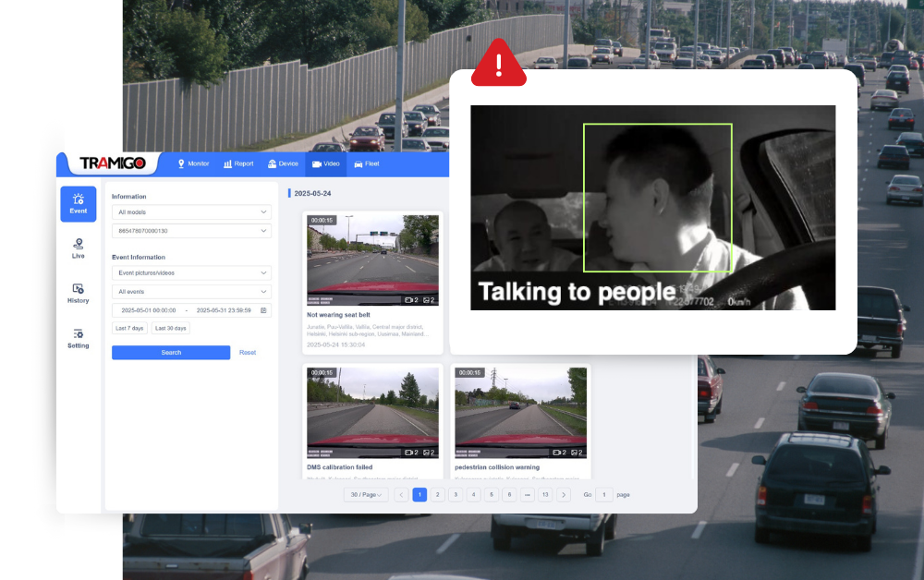Click video count icon on pedestrian collision card
Viewport: 924px width, 580px height.
click(559, 453)
